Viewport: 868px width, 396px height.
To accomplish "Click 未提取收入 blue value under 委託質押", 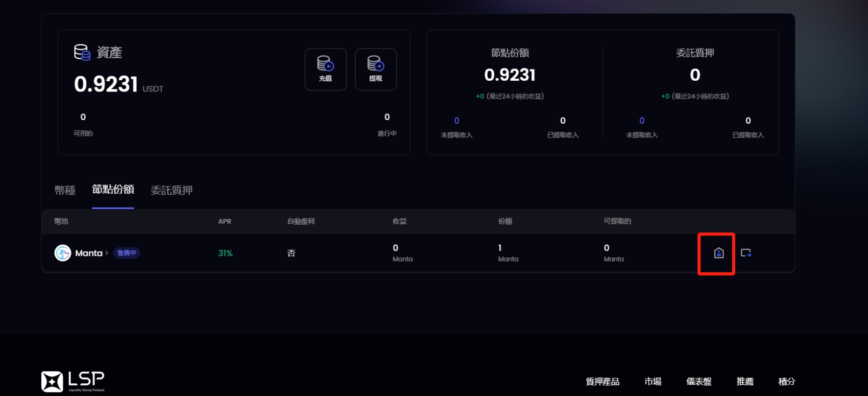I will click(x=642, y=121).
